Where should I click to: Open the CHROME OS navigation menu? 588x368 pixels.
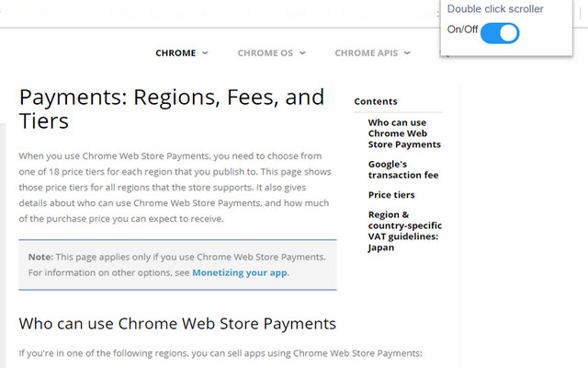tap(266, 53)
